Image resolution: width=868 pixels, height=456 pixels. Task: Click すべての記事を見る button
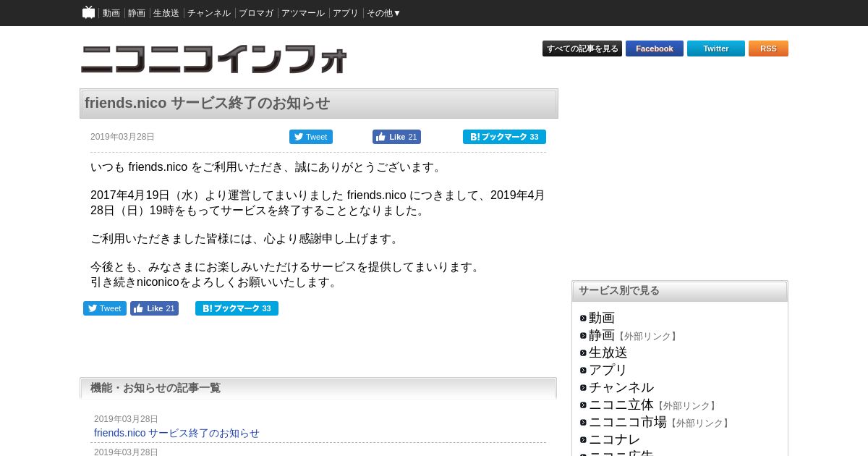(582, 48)
